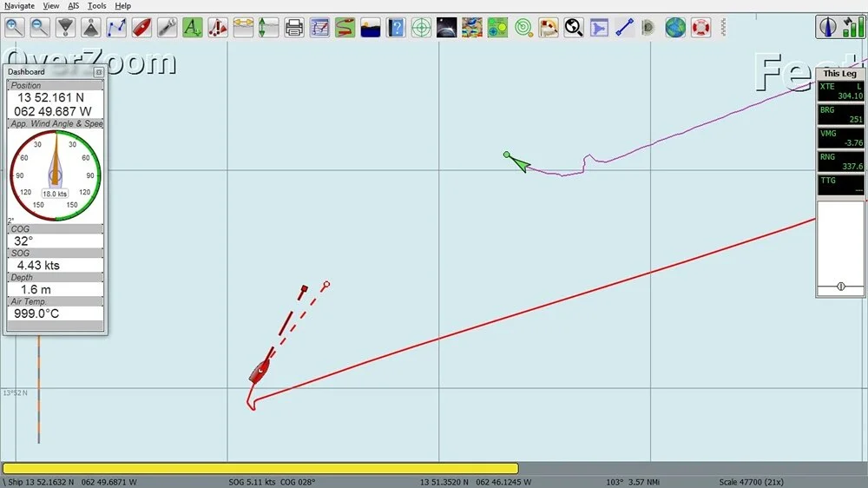The width and height of the screenshot is (868, 488).
Task: Toggle chart text green A icon
Action: pos(192,27)
